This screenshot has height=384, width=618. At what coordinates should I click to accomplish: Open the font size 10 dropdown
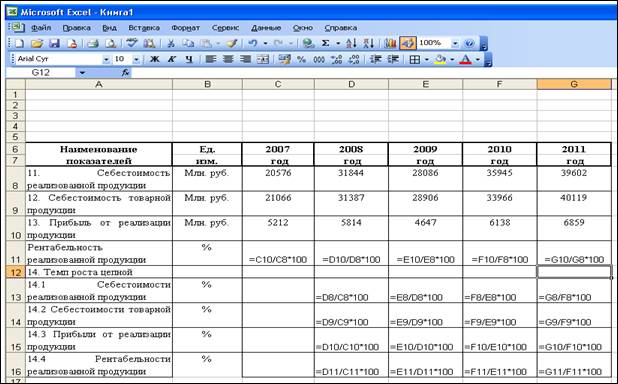(x=136, y=60)
